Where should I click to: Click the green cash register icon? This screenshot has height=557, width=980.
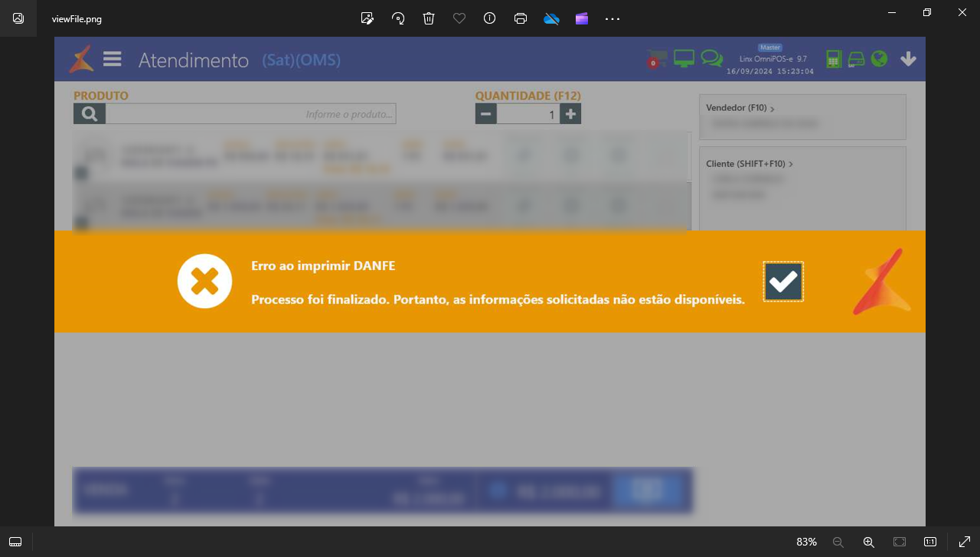click(x=834, y=59)
